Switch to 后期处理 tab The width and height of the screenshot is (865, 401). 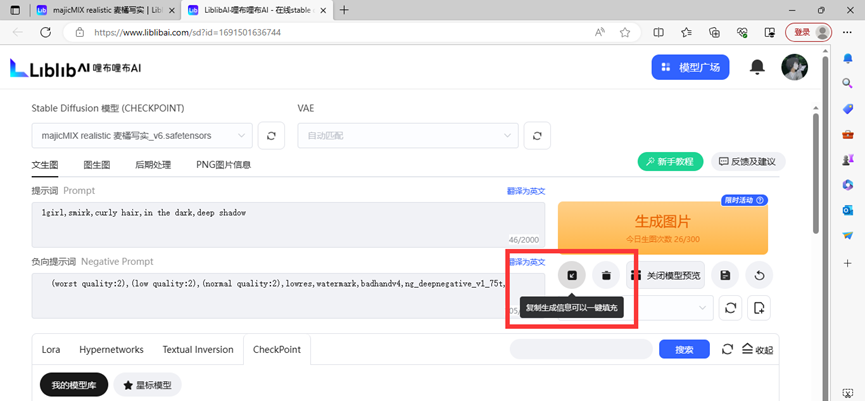click(153, 164)
